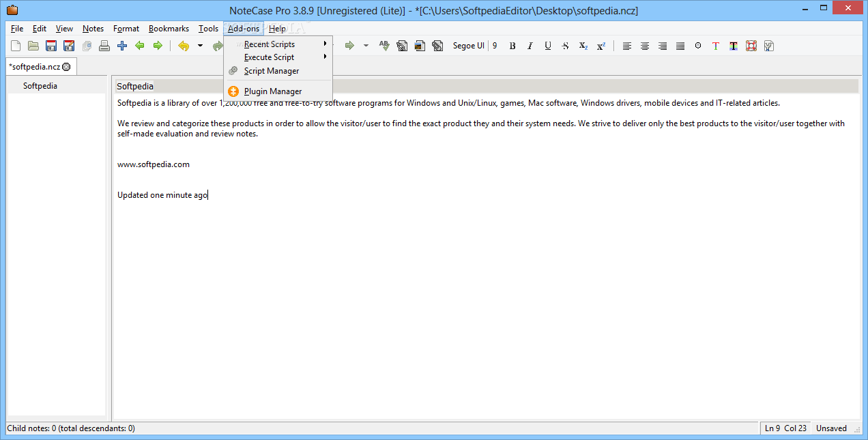Run spell check with the AB checkmark icon
The height and width of the screenshot is (440, 868).
[x=384, y=46]
